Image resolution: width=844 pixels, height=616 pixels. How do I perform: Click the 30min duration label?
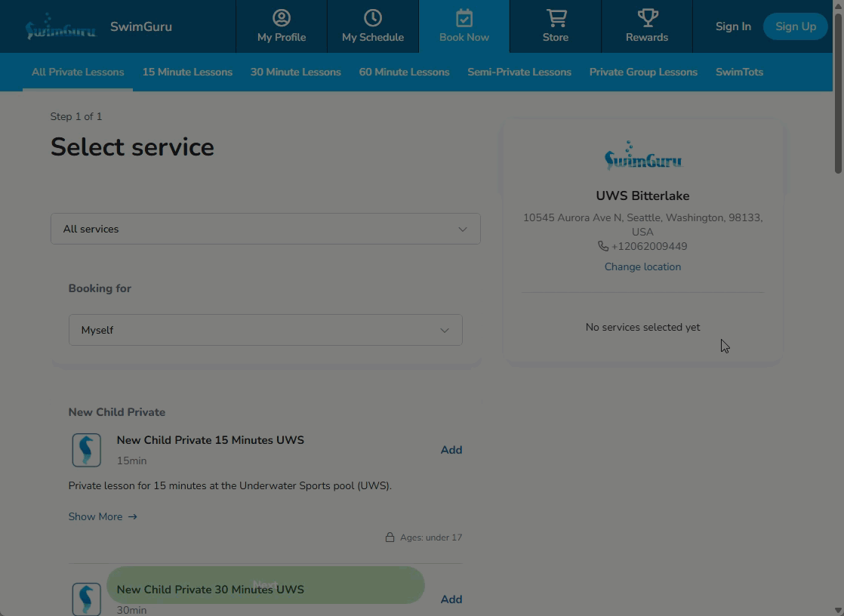pos(132,610)
